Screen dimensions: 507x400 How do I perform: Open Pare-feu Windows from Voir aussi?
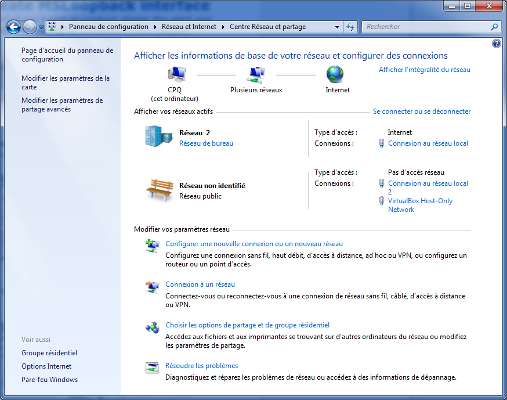49,379
